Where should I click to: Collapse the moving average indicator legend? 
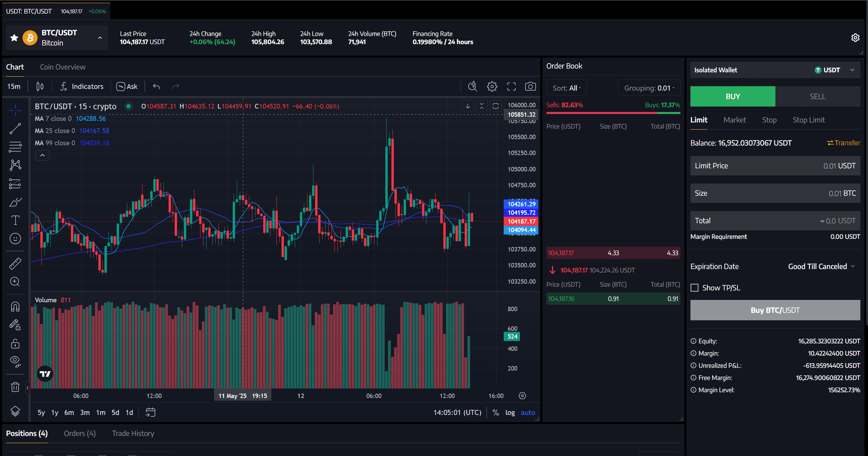coord(42,155)
